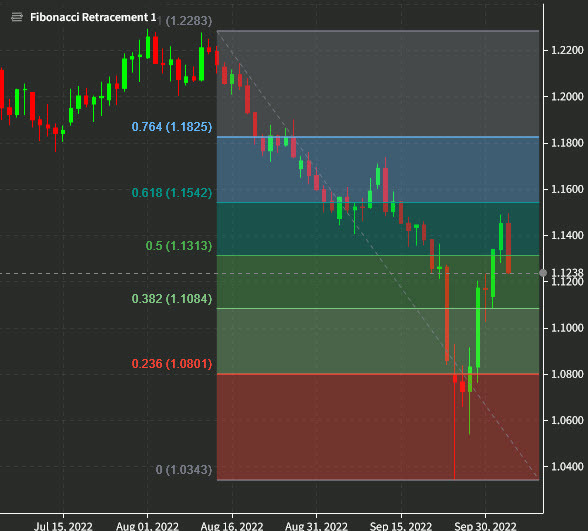Click the Aug 31, 2022 date label
The height and width of the screenshot is (531, 588).
tap(316, 526)
